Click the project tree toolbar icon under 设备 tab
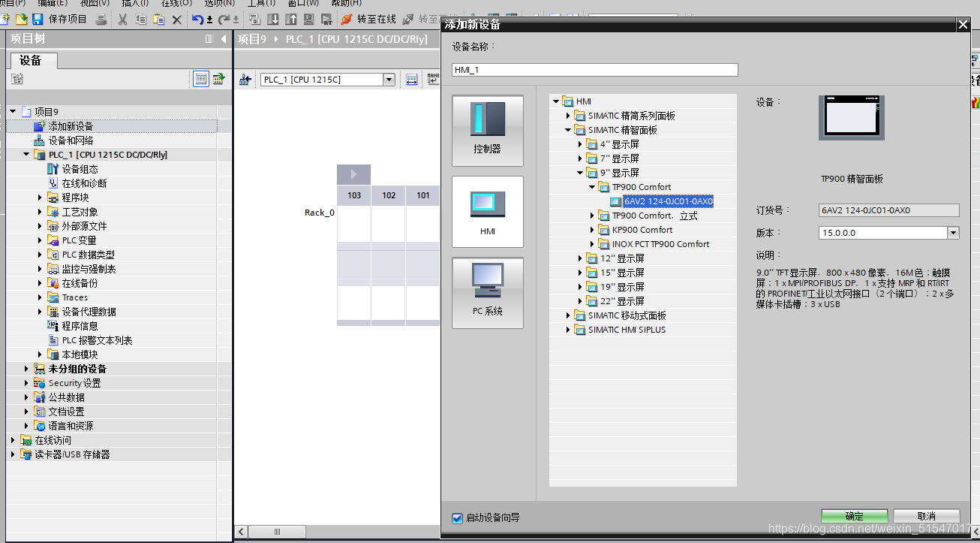 [x=17, y=79]
